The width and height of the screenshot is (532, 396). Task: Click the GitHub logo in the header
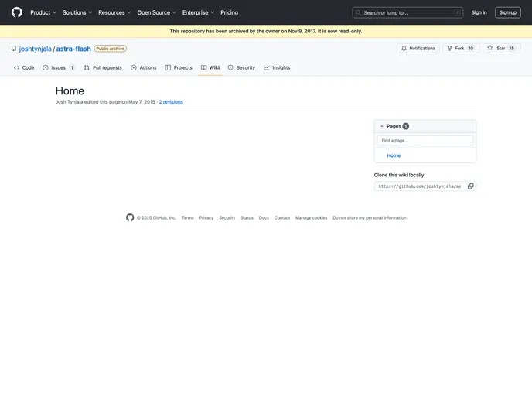click(x=17, y=12)
